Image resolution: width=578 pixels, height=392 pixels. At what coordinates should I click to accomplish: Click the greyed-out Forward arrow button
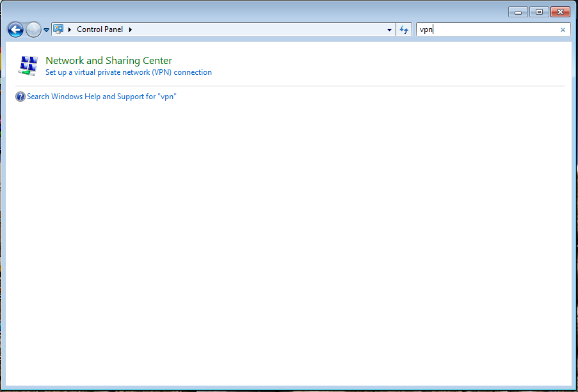point(33,29)
